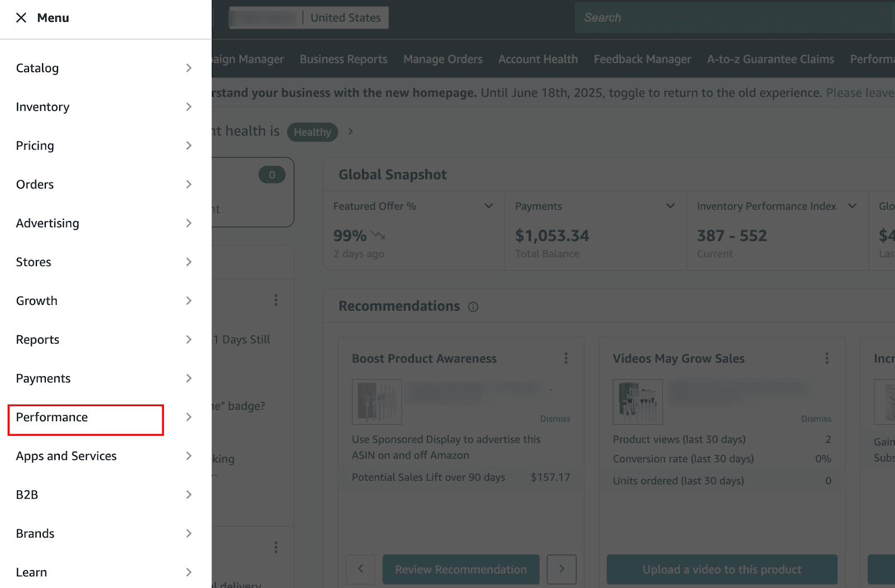Open Feedback Manager in the top navigation

pyautogui.click(x=642, y=59)
